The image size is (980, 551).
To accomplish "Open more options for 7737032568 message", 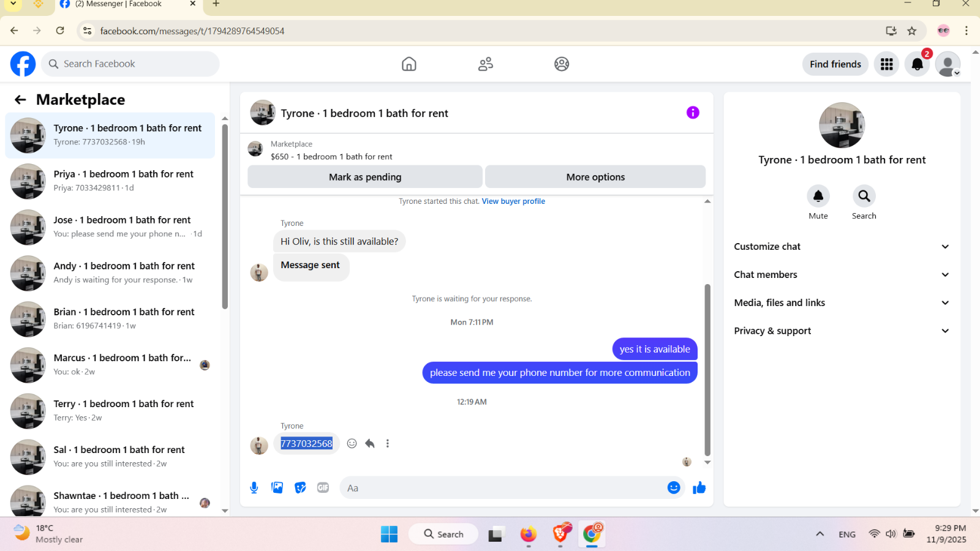I will click(388, 443).
